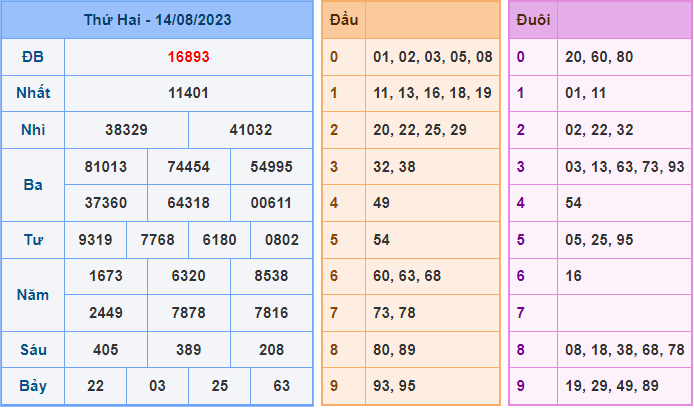
Task: Select Năm prize number 6320
Action: pos(189,276)
